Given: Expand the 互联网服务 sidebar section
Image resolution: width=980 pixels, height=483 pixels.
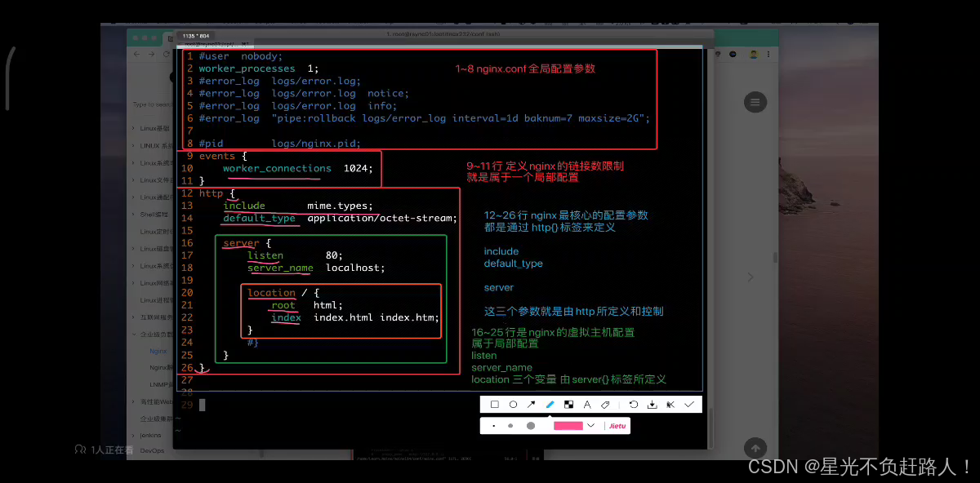Looking at the screenshot, I should pyautogui.click(x=152, y=317).
